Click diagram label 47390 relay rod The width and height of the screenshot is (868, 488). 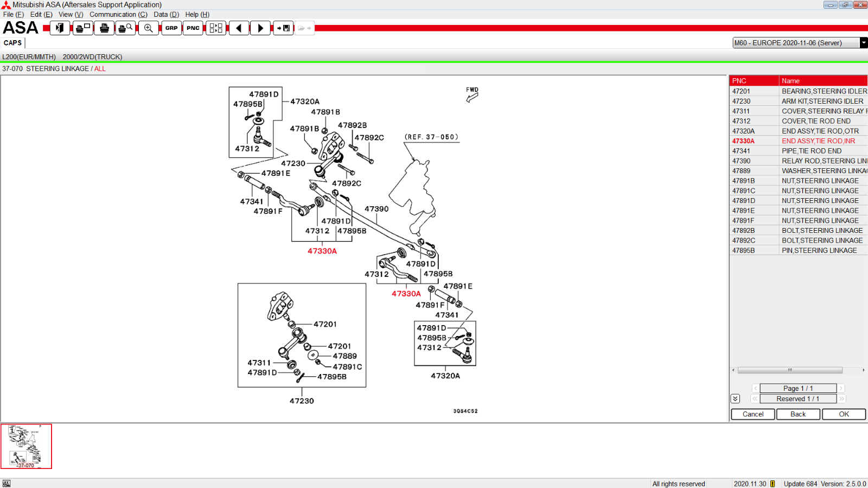tap(376, 208)
